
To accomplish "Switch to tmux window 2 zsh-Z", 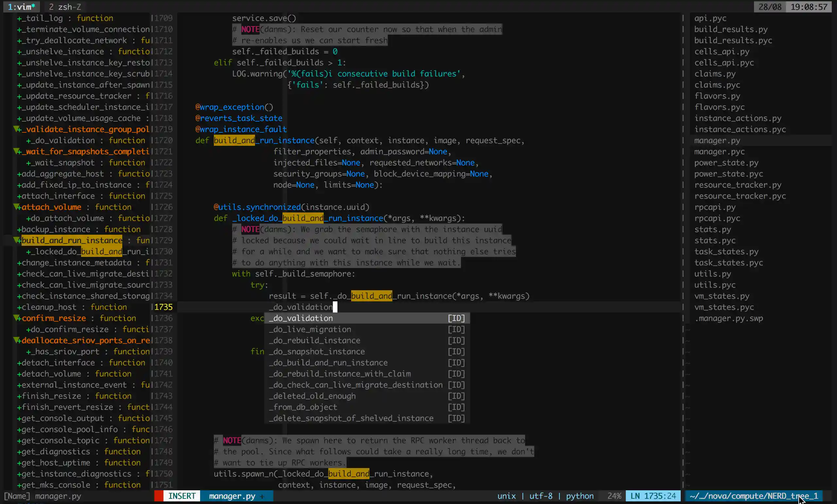I will pyautogui.click(x=64, y=7).
